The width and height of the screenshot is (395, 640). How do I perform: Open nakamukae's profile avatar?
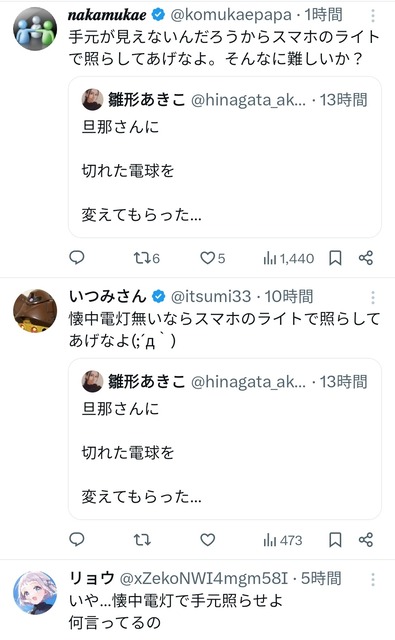tap(35, 29)
